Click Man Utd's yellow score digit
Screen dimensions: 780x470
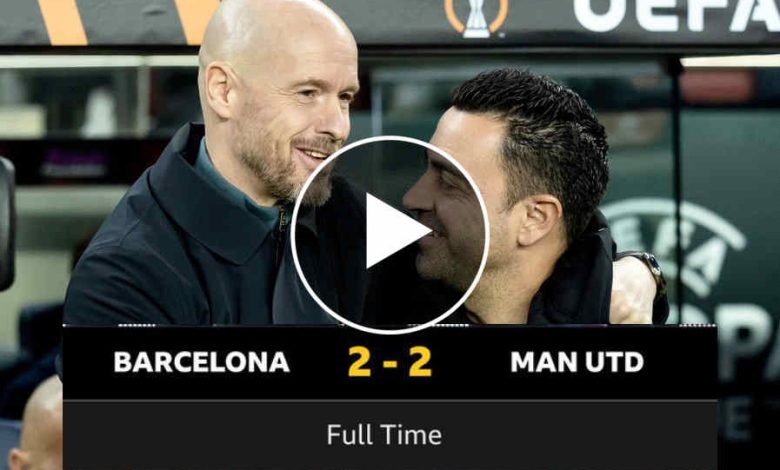point(420,362)
